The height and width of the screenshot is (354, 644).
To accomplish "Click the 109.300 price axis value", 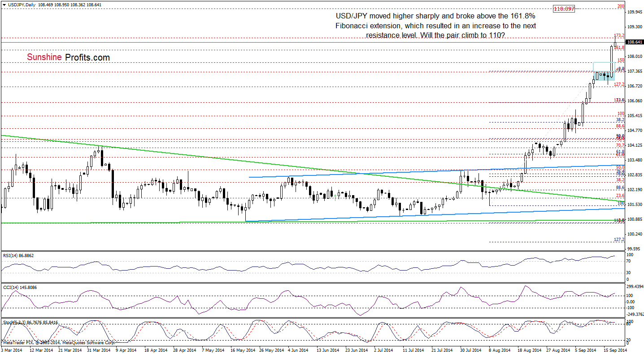I will (x=634, y=27).
